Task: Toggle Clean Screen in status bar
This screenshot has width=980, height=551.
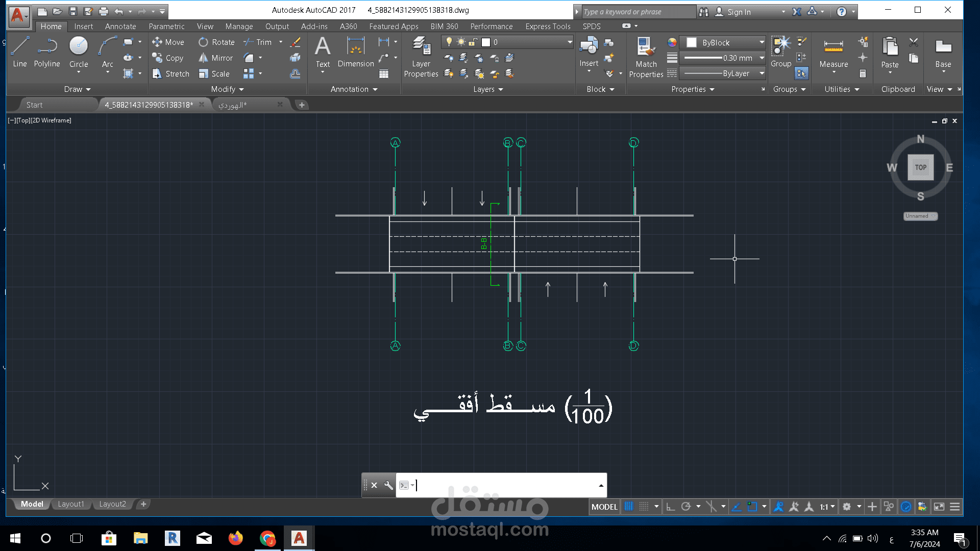Action: pyautogui.click(x=939, y=507)
